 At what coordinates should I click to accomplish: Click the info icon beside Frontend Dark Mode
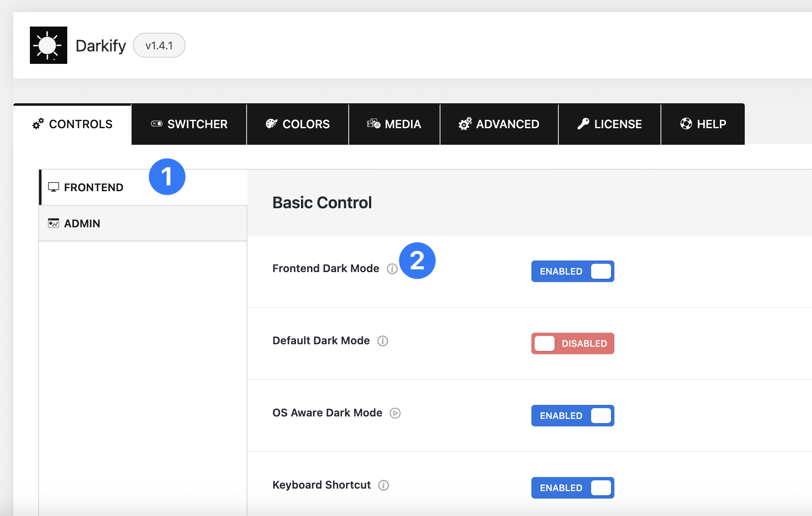tap(392, 269)
